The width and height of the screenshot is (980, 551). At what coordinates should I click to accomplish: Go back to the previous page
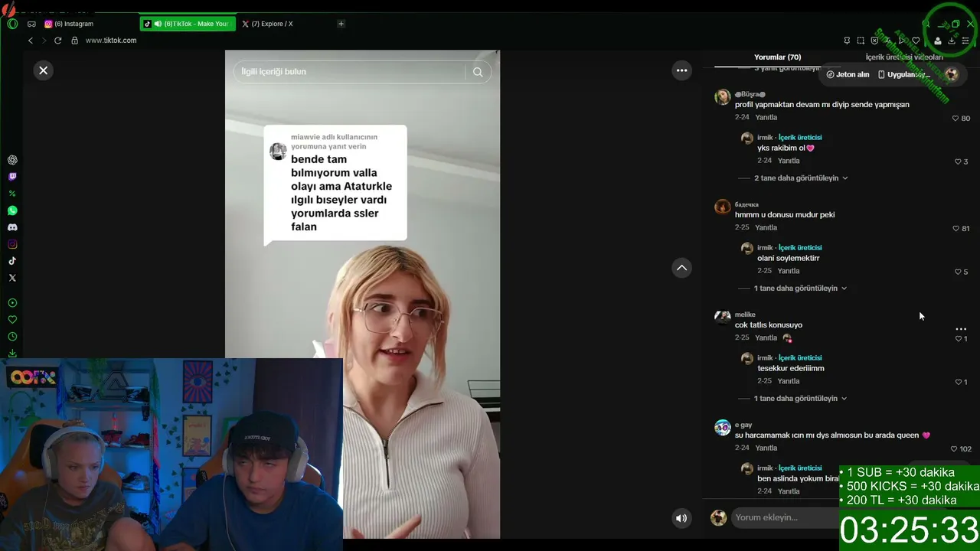31,41
